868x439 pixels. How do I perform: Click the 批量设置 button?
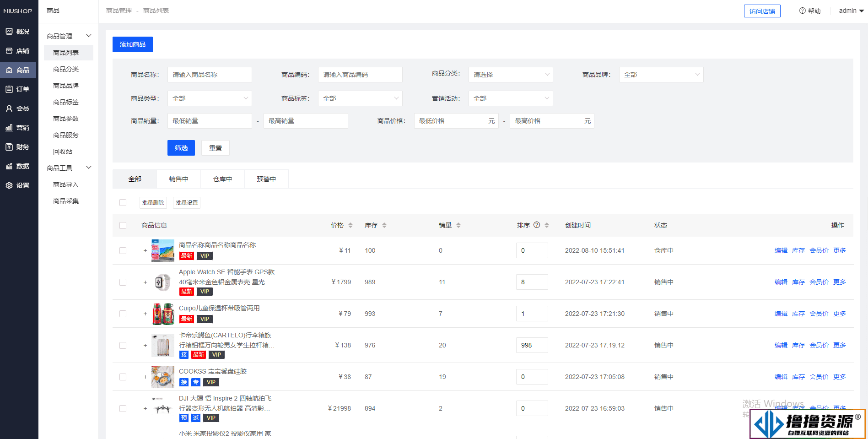(187, 203)
